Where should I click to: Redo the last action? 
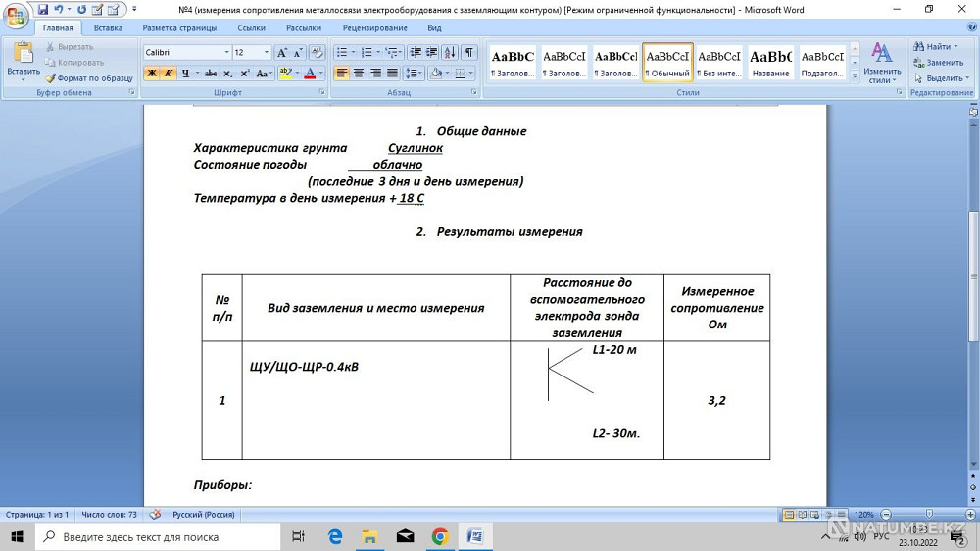click(81, 10)
